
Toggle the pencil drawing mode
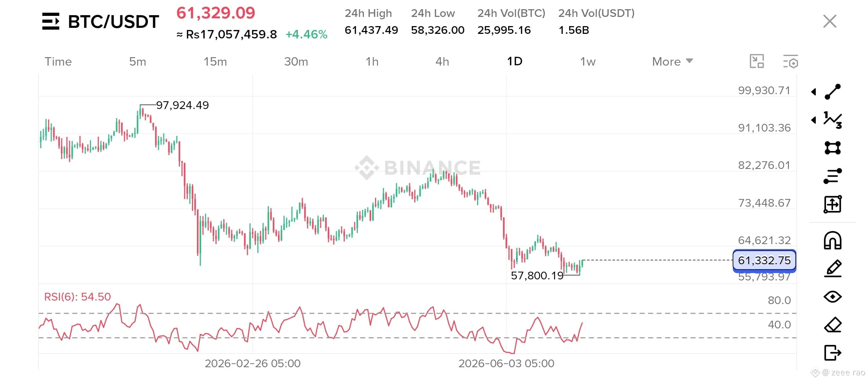click(x=832, y=268)
